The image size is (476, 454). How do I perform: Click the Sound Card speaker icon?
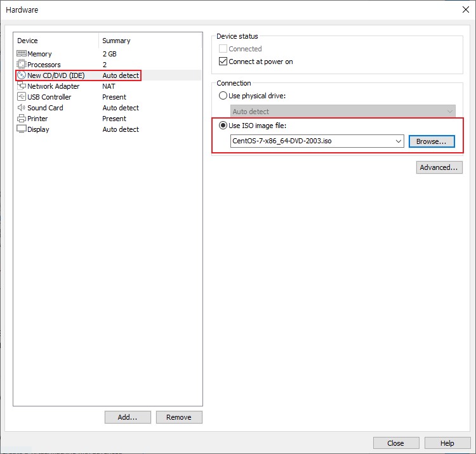click(21, 108)
